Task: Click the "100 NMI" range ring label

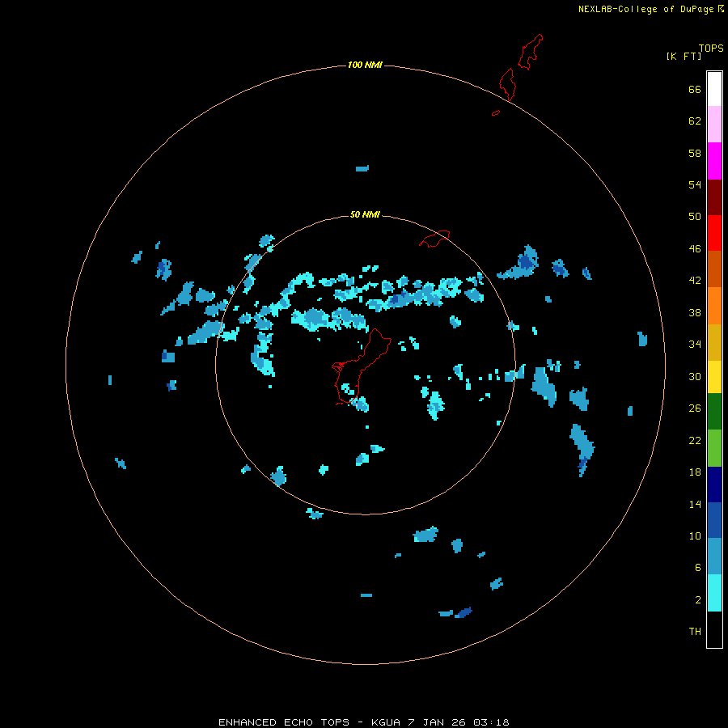Action: (365, 65)
